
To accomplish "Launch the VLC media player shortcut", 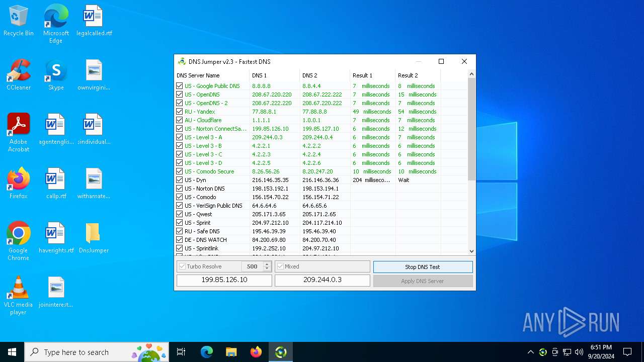I will pyautogui.click(x=19, y=296).
